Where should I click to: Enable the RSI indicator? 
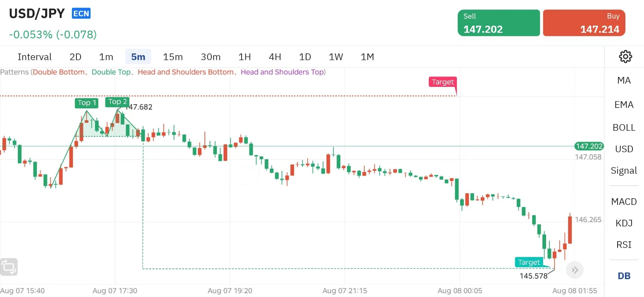(x=624, y=245)
